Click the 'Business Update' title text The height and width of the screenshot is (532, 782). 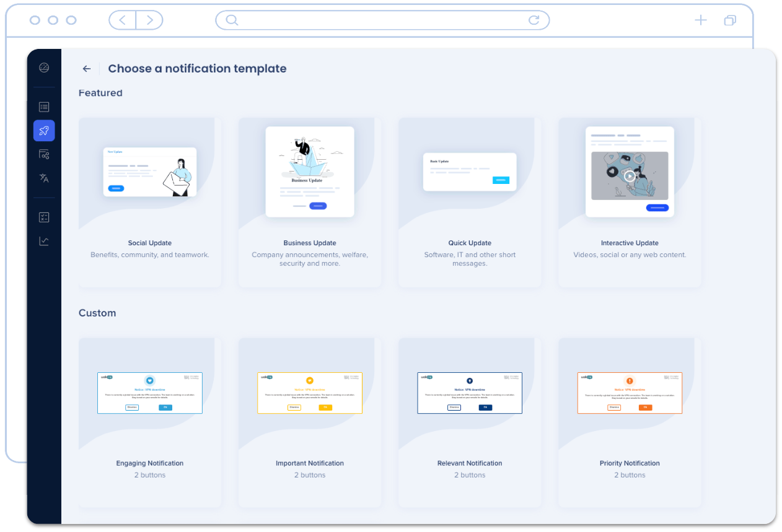click(x=310, y=243)
